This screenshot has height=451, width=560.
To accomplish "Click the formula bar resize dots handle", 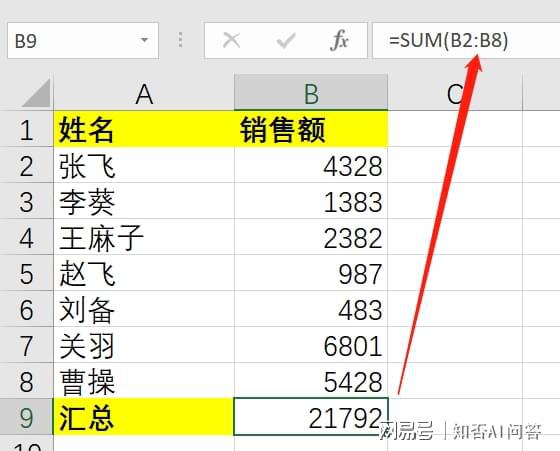I will tap(180, 40).
